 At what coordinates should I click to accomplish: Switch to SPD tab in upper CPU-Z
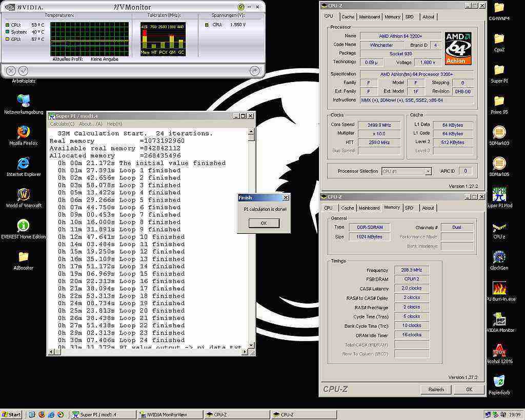tap(409, 17)
